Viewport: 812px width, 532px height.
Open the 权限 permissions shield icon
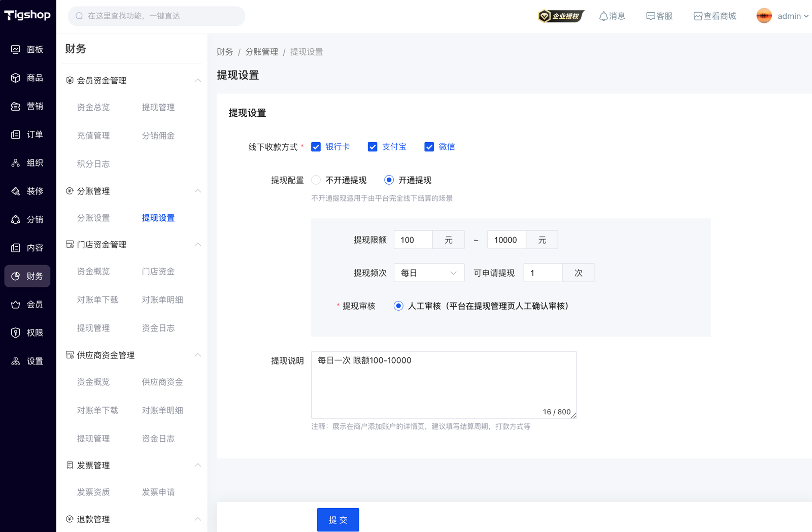point(16,333)
